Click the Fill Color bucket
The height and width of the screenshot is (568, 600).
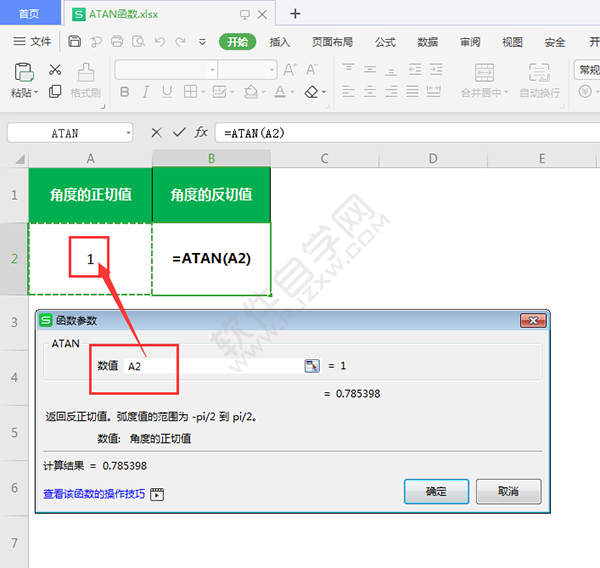tap(251, 92)
